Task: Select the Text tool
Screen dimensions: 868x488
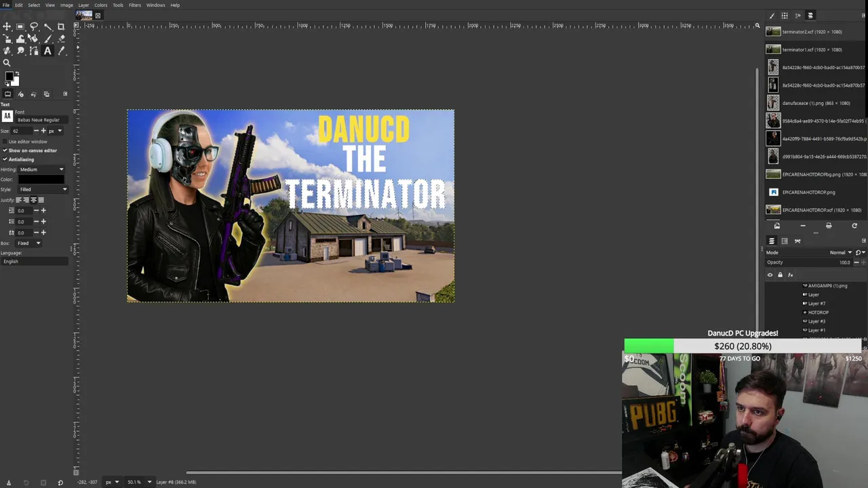Action: [x=47, y=51]
